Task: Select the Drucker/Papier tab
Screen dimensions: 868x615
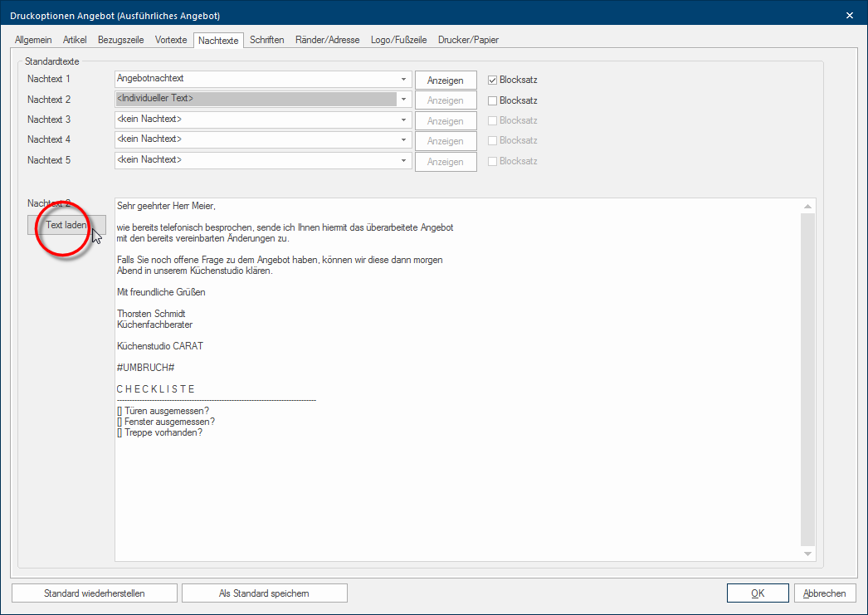Action: pos(468,40)
